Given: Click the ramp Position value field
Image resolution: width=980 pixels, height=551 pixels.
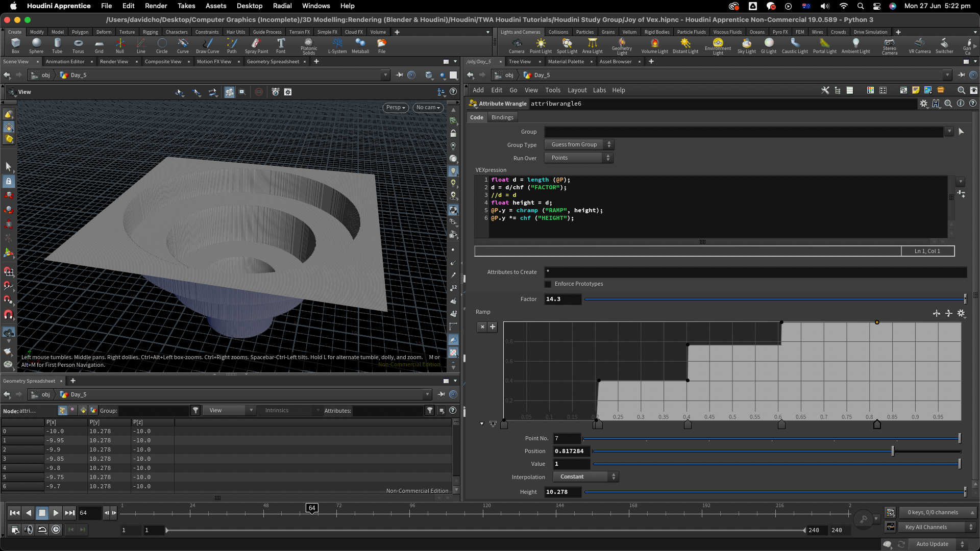Looking at the screenshot, I should pos(571,451).
